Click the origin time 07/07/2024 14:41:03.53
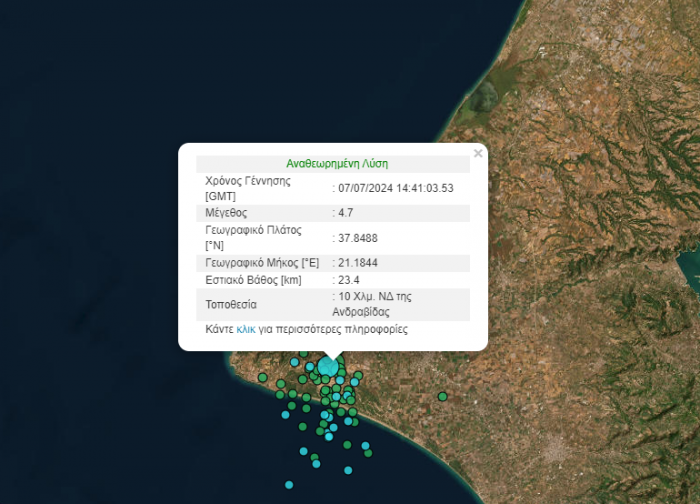This screenshot has width=700, height=504. (x=397, y=188)
